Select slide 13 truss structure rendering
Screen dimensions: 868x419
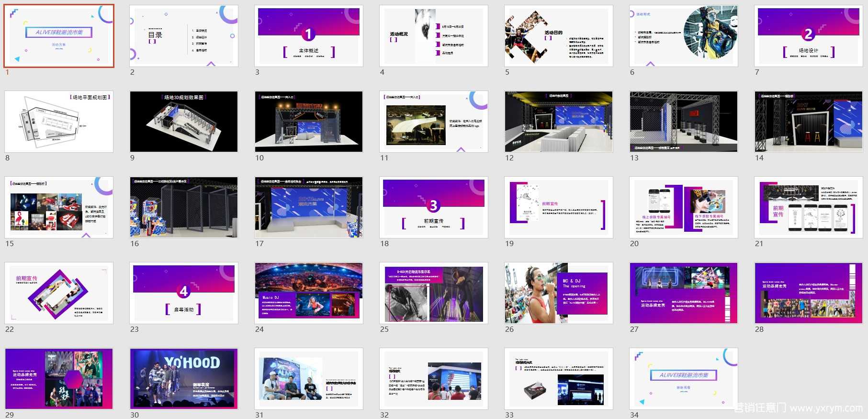point(684,122)
